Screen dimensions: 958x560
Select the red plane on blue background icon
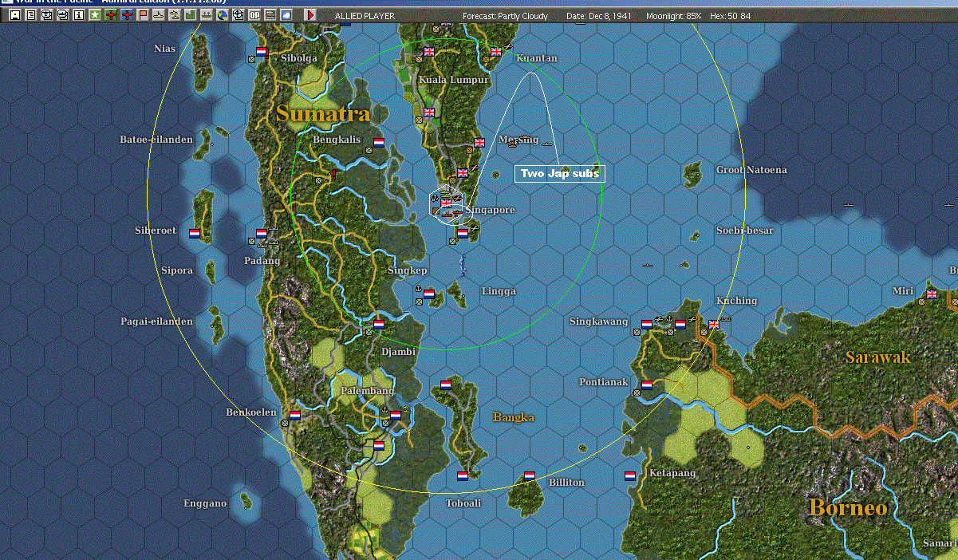point(127,15)
